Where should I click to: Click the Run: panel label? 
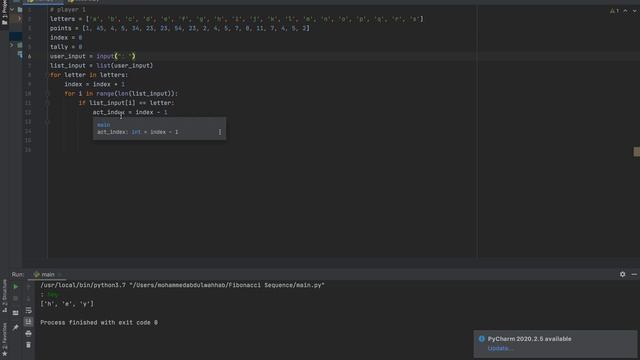[x=18, y=274]
